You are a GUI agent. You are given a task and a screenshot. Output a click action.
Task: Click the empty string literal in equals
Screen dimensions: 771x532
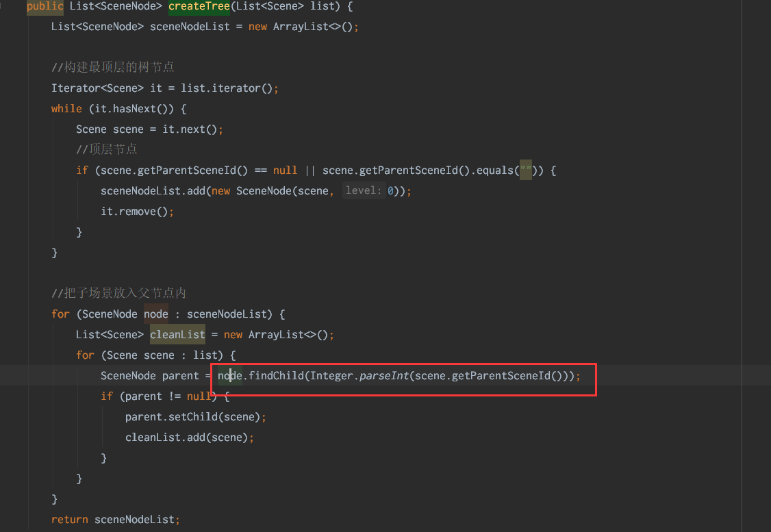click(525, 170)
